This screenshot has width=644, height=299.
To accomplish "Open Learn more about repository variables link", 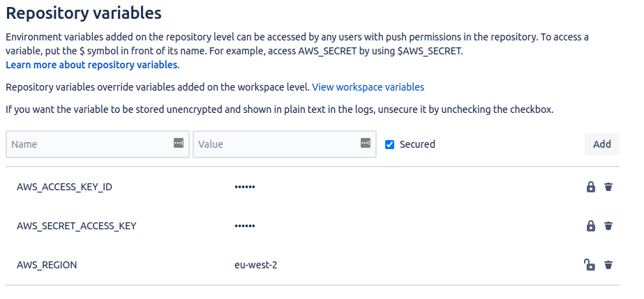I will coord(91,65).
